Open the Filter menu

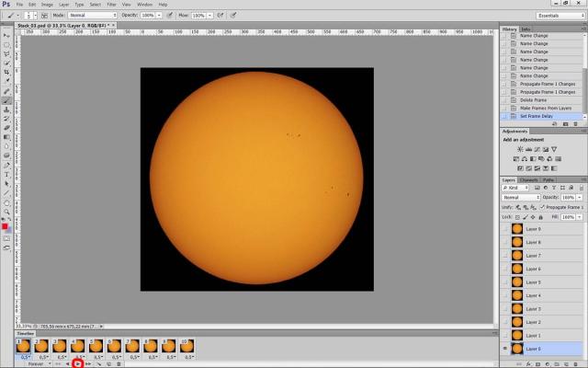click(111, 5)
